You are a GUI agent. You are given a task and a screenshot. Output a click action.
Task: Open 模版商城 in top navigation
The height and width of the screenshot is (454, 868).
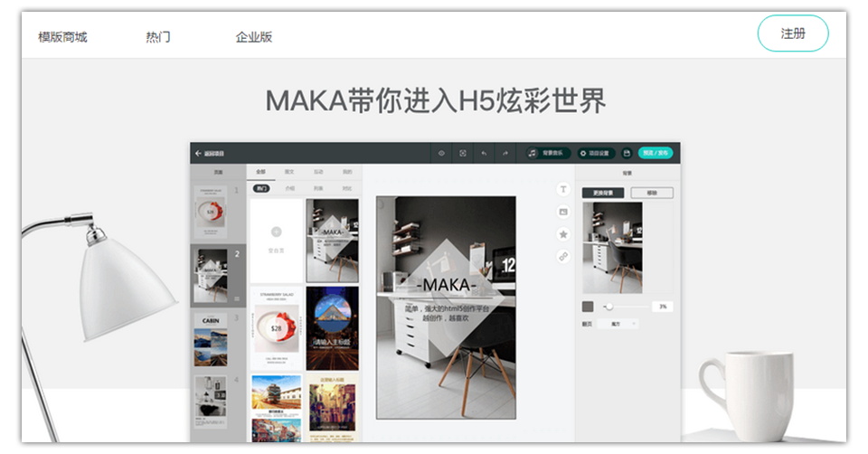[x=62, y=37]
